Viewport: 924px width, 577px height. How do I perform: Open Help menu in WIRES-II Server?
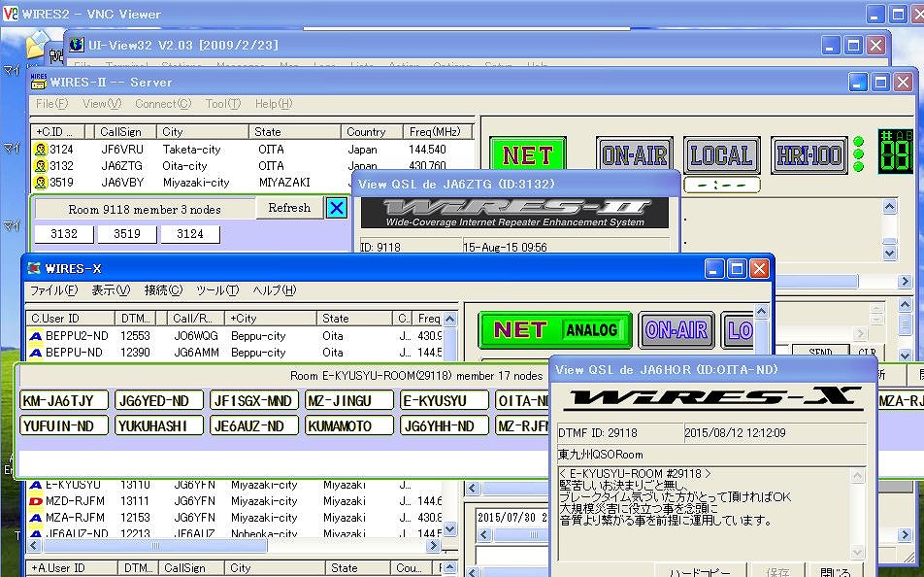click(274, 104)
